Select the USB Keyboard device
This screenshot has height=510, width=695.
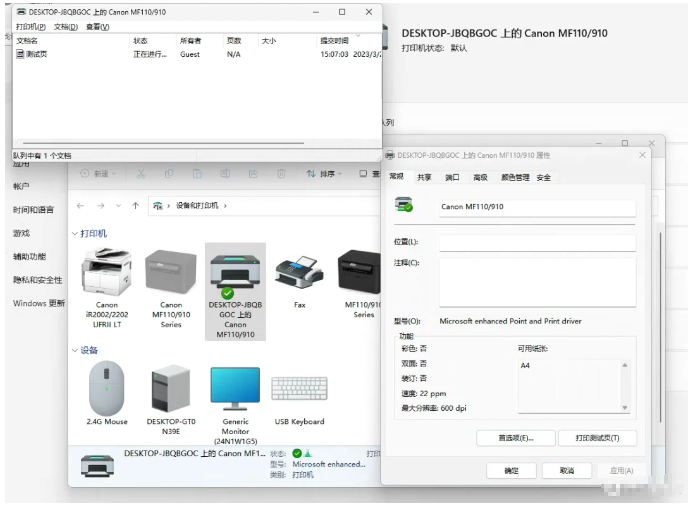click(300, 399)
